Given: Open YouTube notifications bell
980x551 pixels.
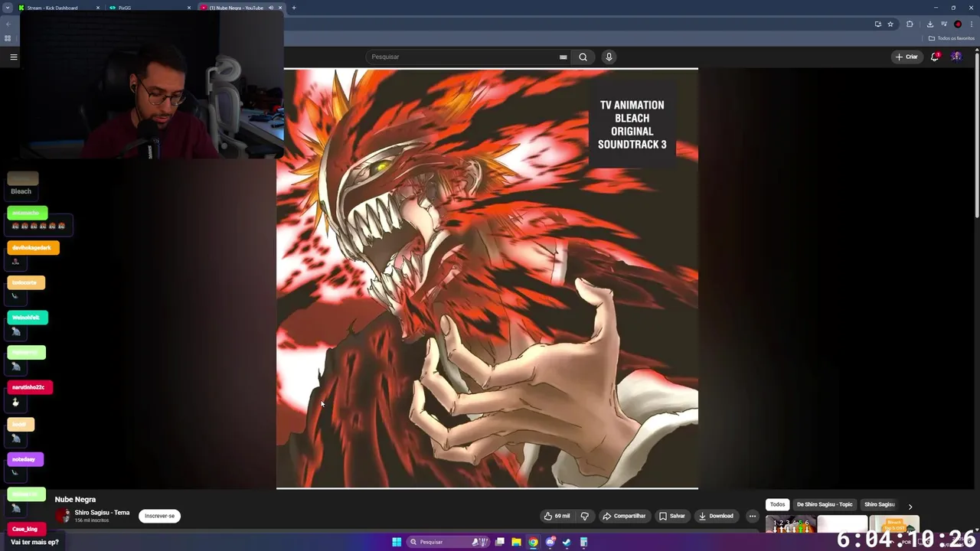Looking at the screenshot, I should (x=935, y=57).
